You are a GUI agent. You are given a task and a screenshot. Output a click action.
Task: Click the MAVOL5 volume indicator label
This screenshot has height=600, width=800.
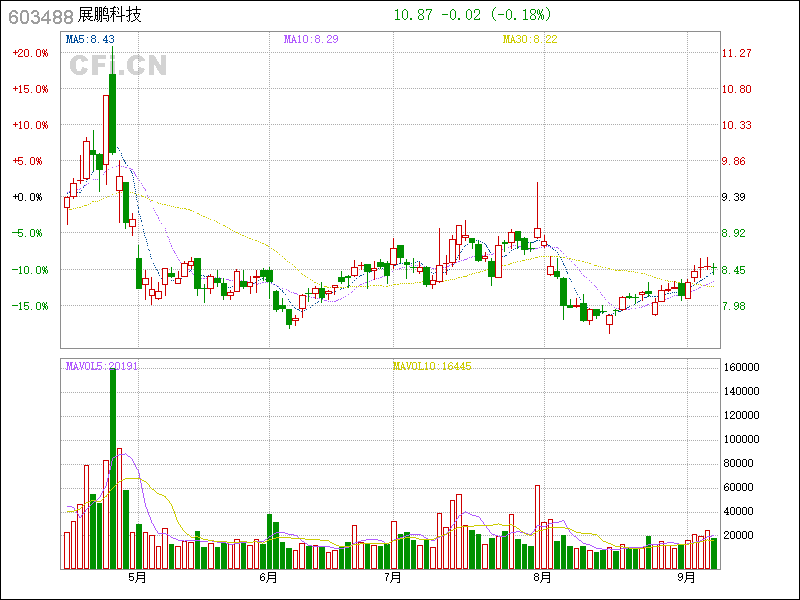pos(101,366)
